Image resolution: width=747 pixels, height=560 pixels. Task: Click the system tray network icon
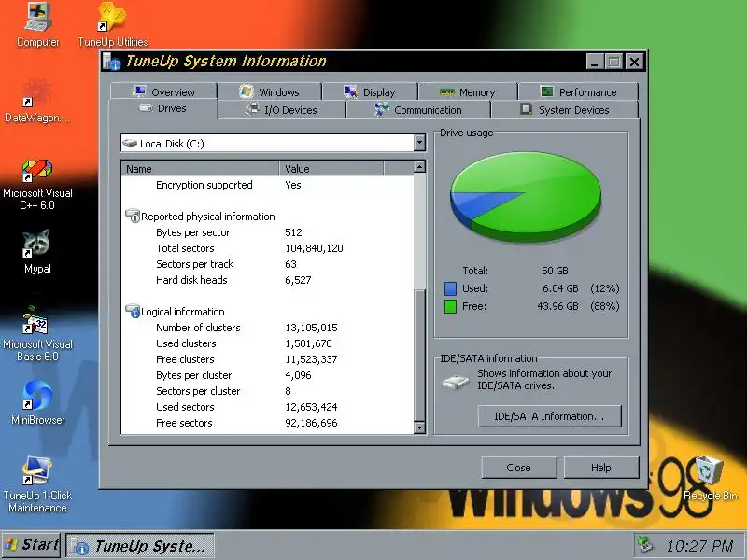click(x=645, y=544)
